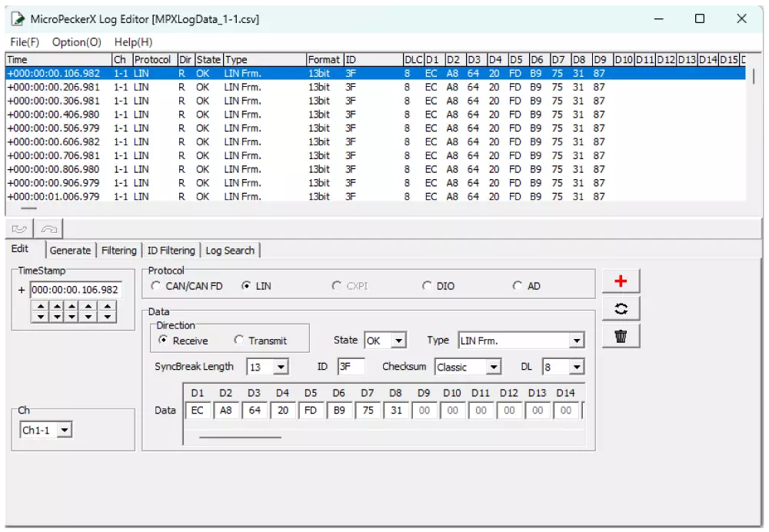Open the Option(O) menu
This screenshot has height=532, width=769.
(x=77, y=42)
